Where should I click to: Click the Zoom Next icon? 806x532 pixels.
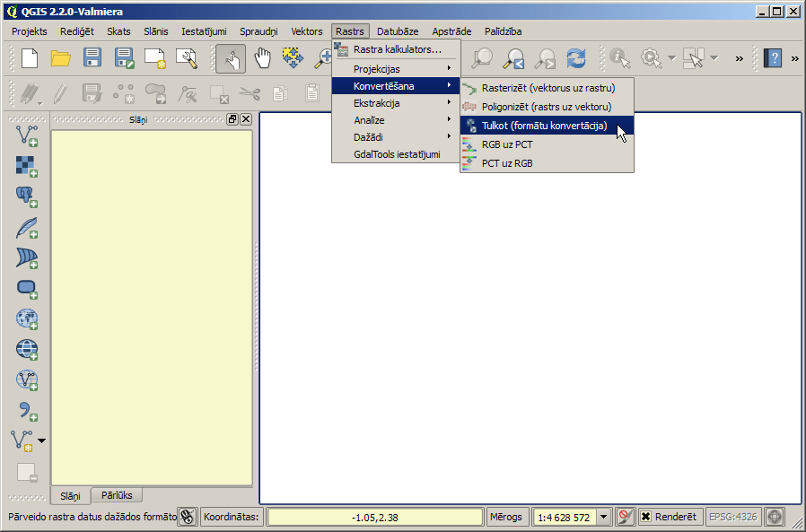544,58
